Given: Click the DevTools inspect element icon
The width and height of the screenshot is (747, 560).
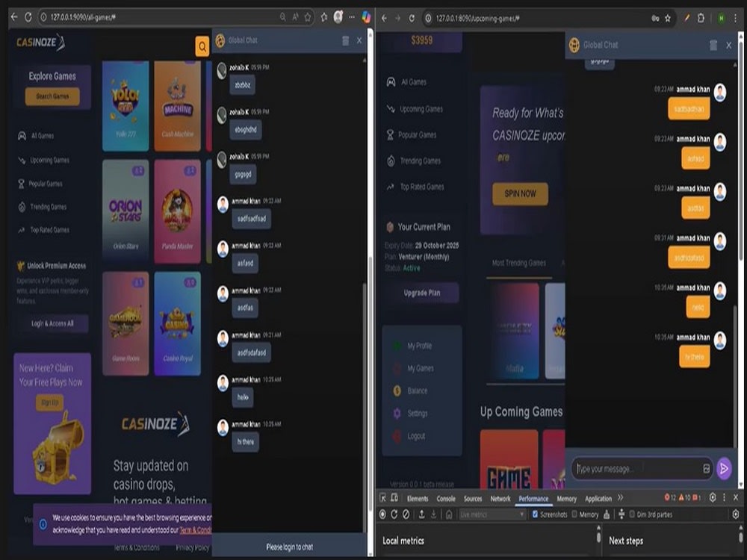Looking at the screenshot, I should coord(382,498).
